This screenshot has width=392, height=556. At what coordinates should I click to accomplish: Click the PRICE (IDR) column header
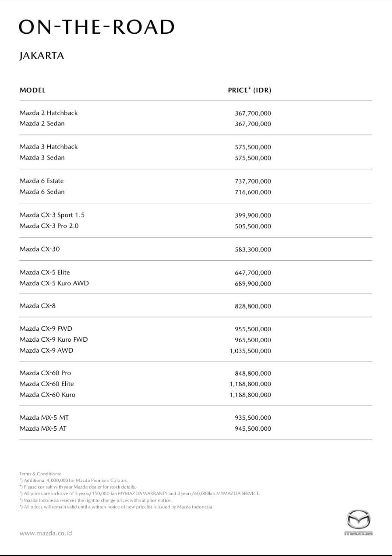click(249, 90)
